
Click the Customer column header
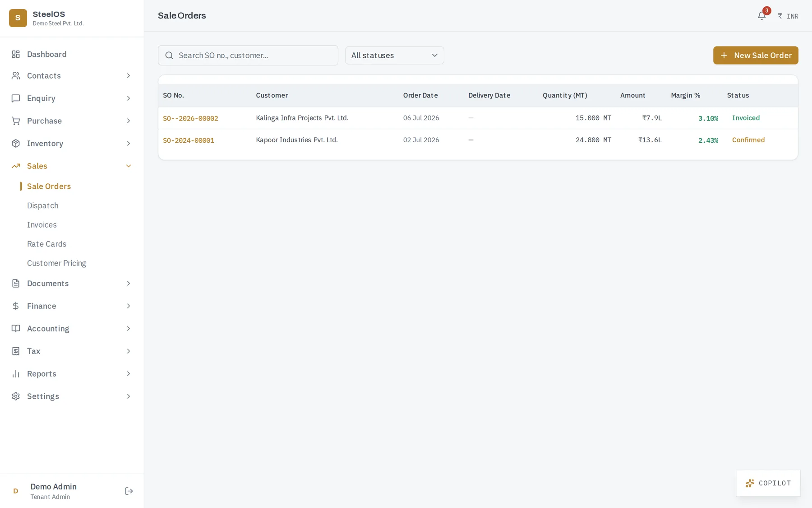[272, 95]
